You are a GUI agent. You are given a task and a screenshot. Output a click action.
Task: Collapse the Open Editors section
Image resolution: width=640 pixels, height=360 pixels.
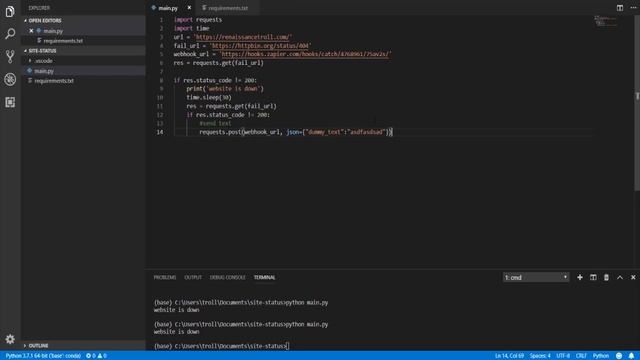coord(45,20)
